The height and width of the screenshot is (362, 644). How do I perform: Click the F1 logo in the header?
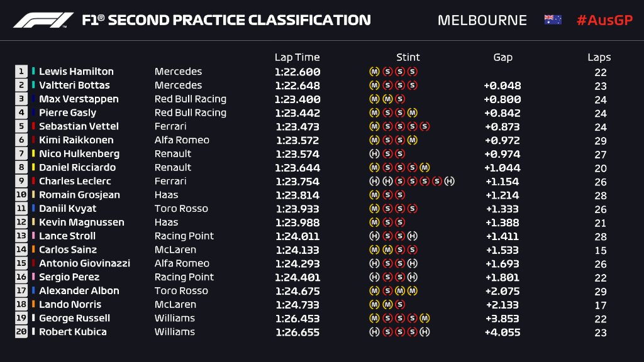point(43,20)
